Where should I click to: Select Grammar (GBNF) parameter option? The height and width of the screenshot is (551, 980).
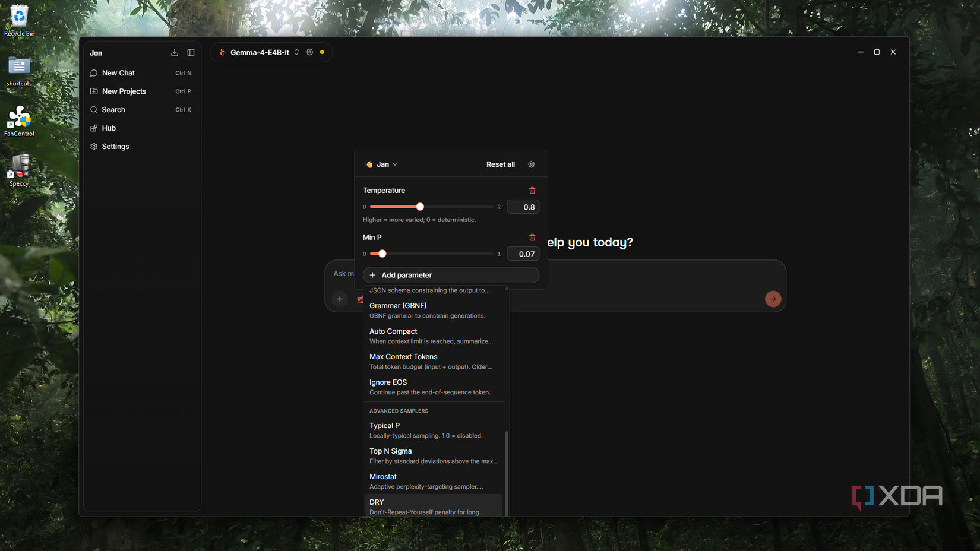[434, 311]
